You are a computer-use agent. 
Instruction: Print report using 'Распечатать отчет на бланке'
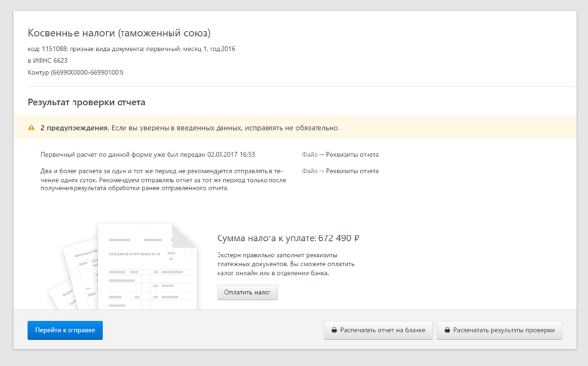click(378, 330)
